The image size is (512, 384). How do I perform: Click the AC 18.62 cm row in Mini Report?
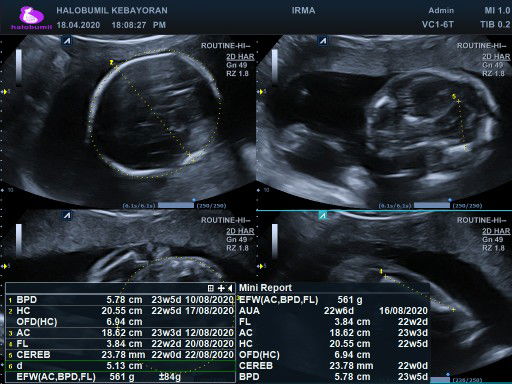click(333, 333)
